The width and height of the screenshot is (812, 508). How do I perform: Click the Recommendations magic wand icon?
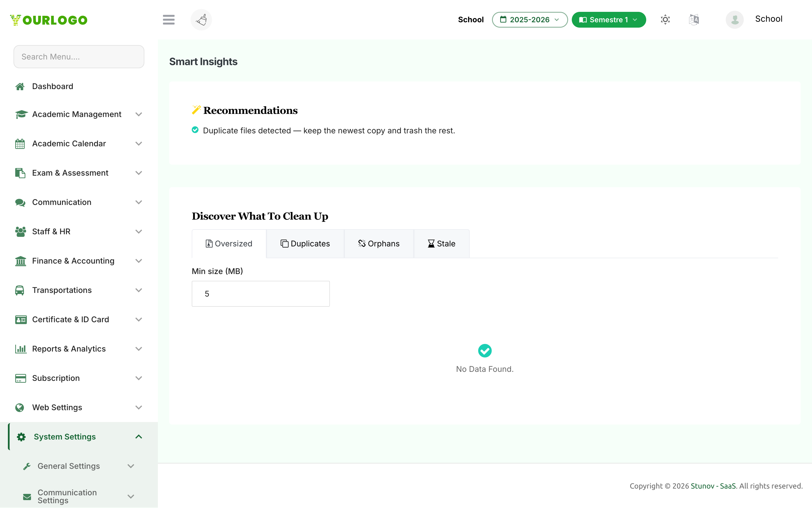pos(196,110)
